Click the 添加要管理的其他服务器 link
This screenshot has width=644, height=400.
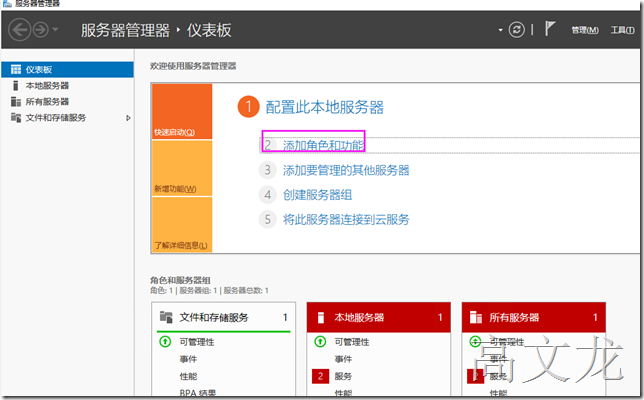pyautogui.click(x=346, y=170)
